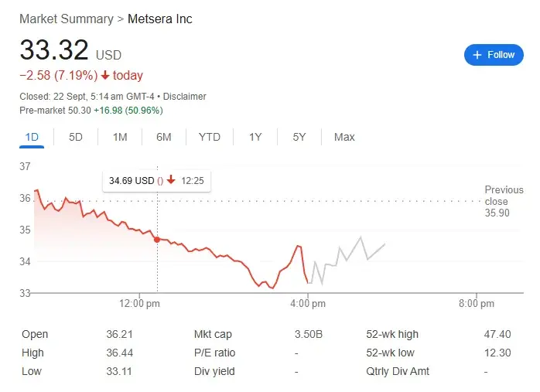The image size is (540, 392).
Task: Select the 6M chart range
Action: coord(163,137)
